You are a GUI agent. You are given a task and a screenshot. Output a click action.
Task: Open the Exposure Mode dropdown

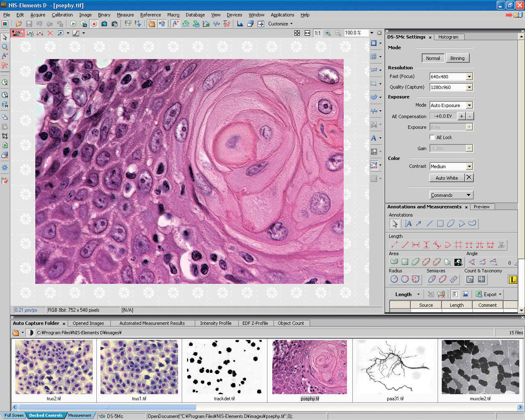469,105
